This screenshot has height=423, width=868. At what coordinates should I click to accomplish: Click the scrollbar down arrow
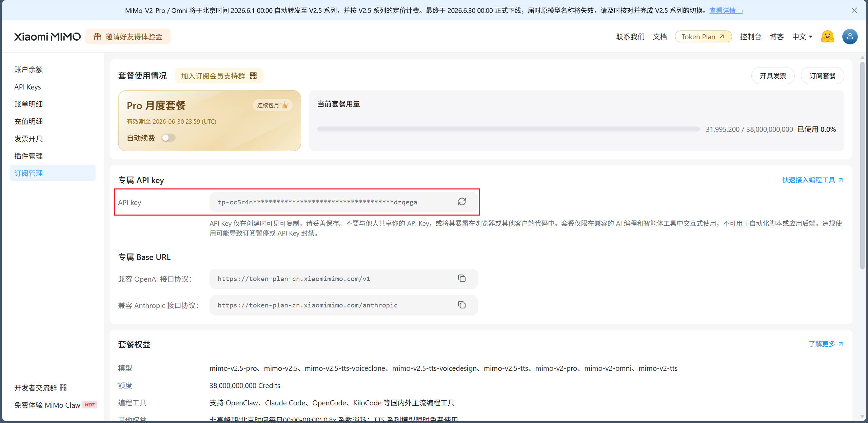pyautogui.click(x=862, y=417)
